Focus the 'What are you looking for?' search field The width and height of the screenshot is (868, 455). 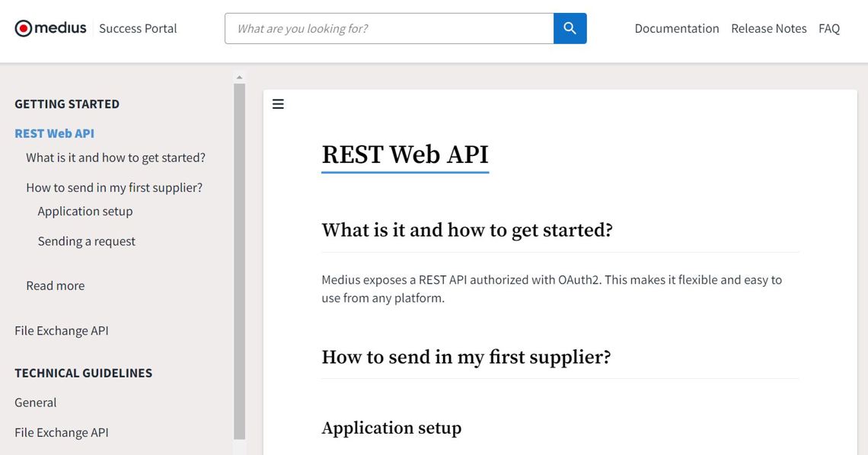click(388, 29)
